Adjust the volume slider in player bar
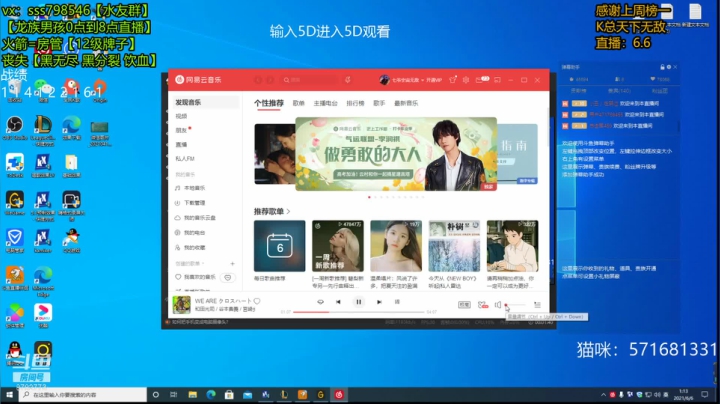Screen dimensions: 720x404 point(515,304)
